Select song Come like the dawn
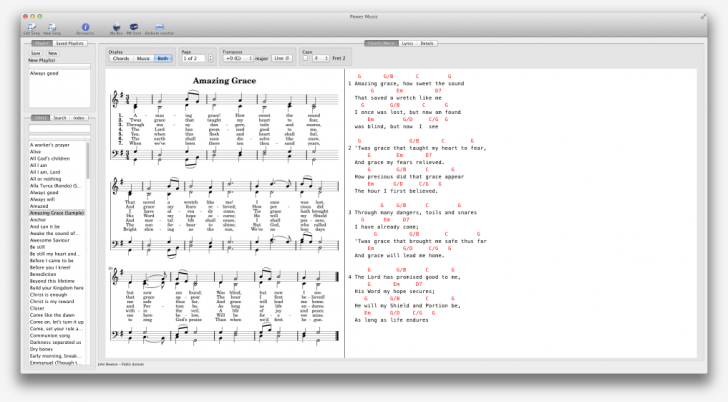Image resolution: width=728 pixels, height=402 pixels. (x=52, y=315)
